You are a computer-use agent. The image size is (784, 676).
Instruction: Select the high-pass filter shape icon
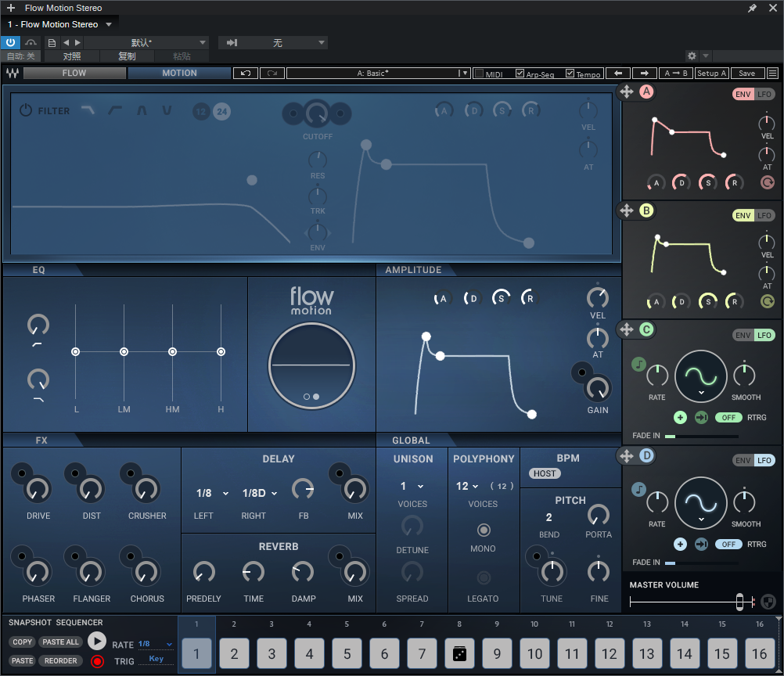[115, 110]
